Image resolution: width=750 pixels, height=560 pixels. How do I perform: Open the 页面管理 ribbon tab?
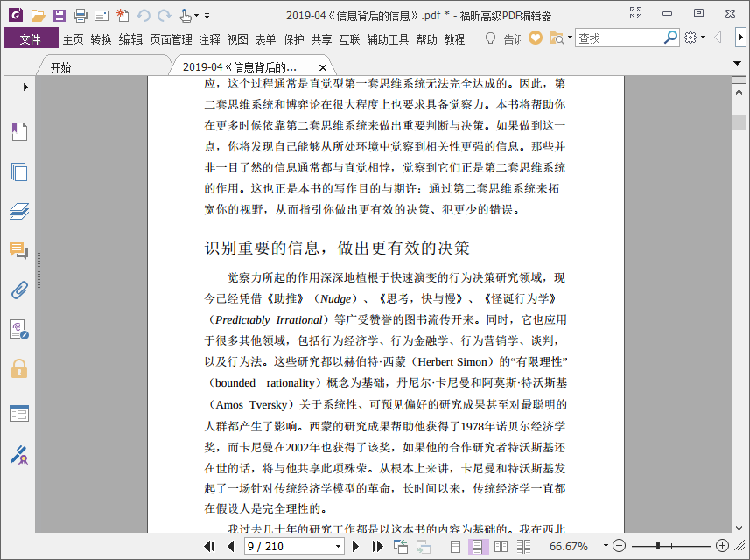coord(172,39)
